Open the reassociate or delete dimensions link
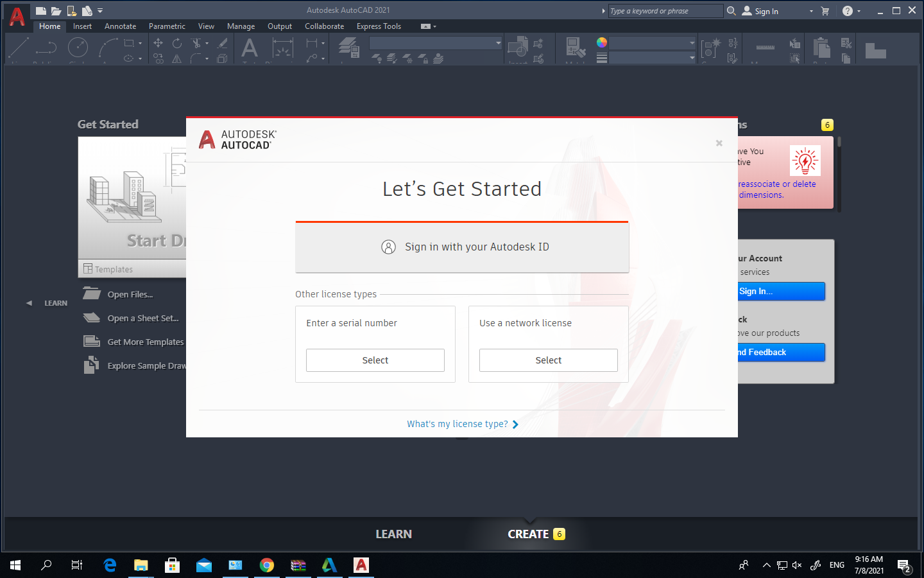The height and width of the screenshot is (578, 924). coord(777,189)
